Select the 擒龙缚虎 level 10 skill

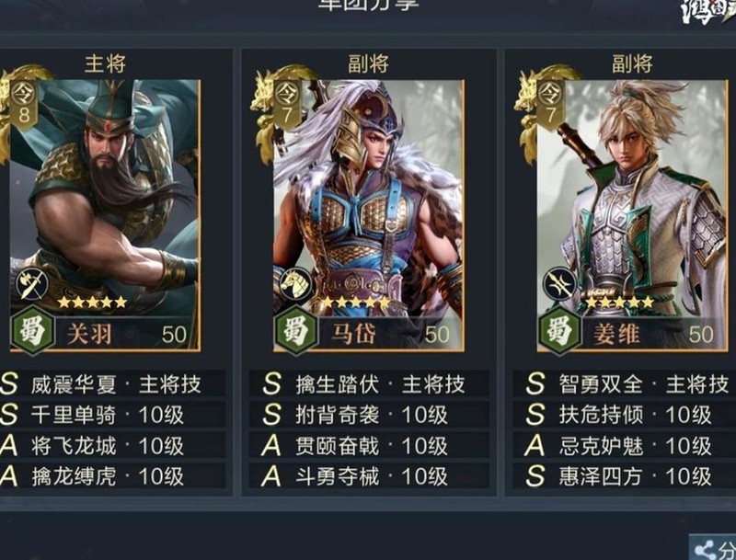point(112,476)
